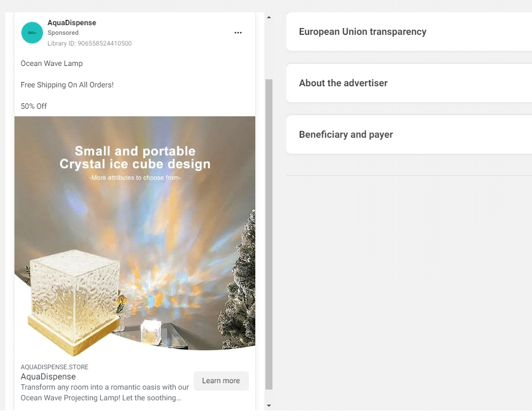Click the 'Free Shipping On All Orders!' line

[x=67, y=85]
